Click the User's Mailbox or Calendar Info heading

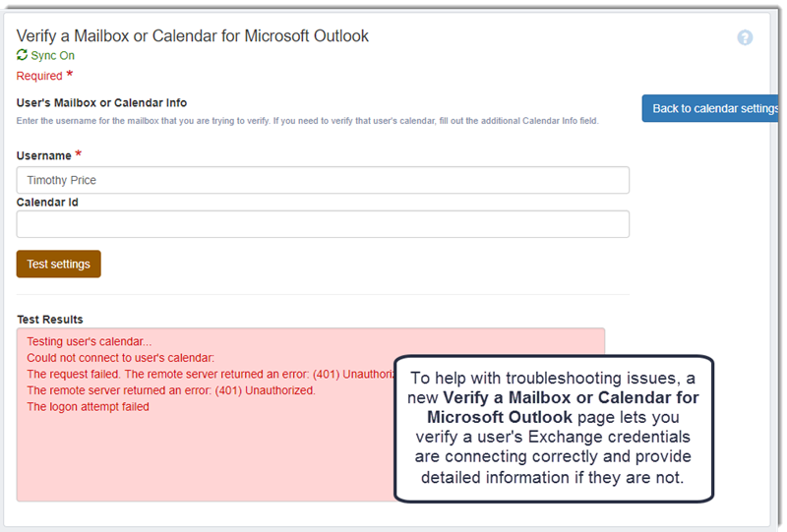tap(102, 102)
